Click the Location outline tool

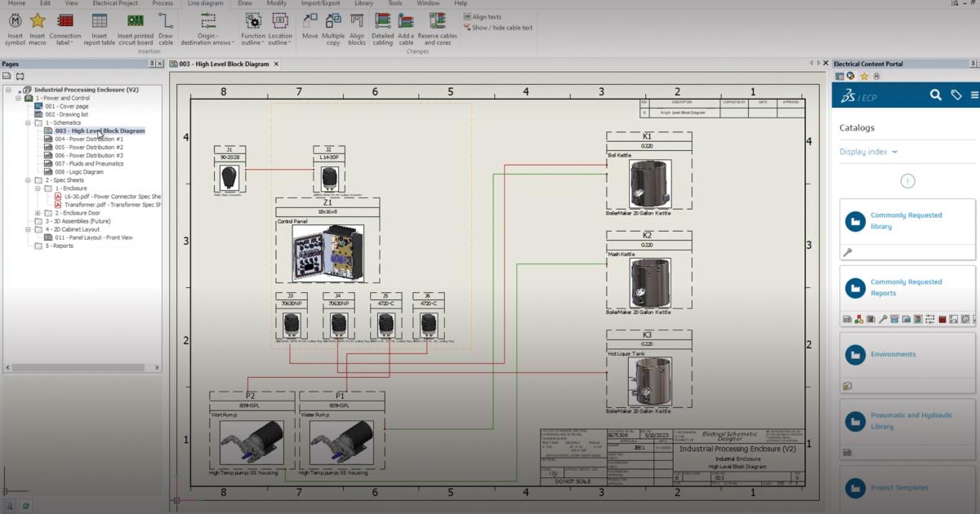(280, 29)
